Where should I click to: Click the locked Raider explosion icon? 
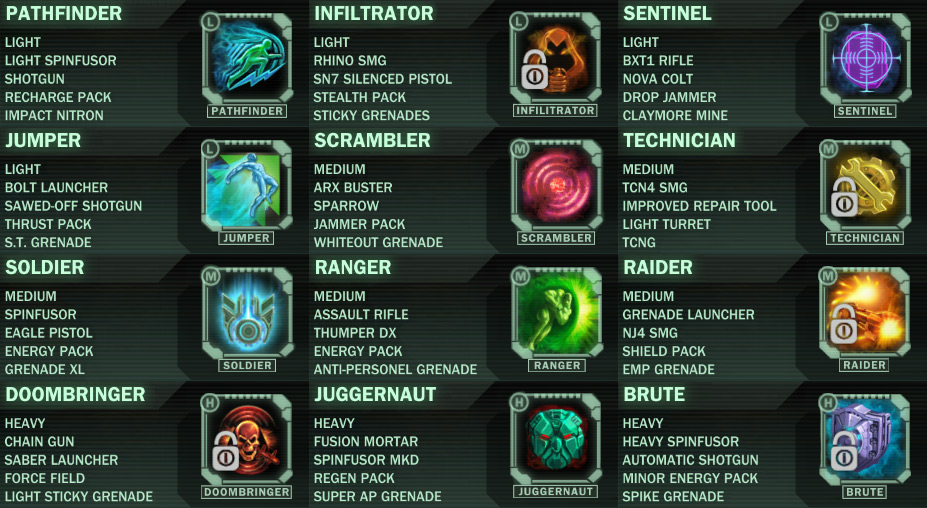[865, 312]
